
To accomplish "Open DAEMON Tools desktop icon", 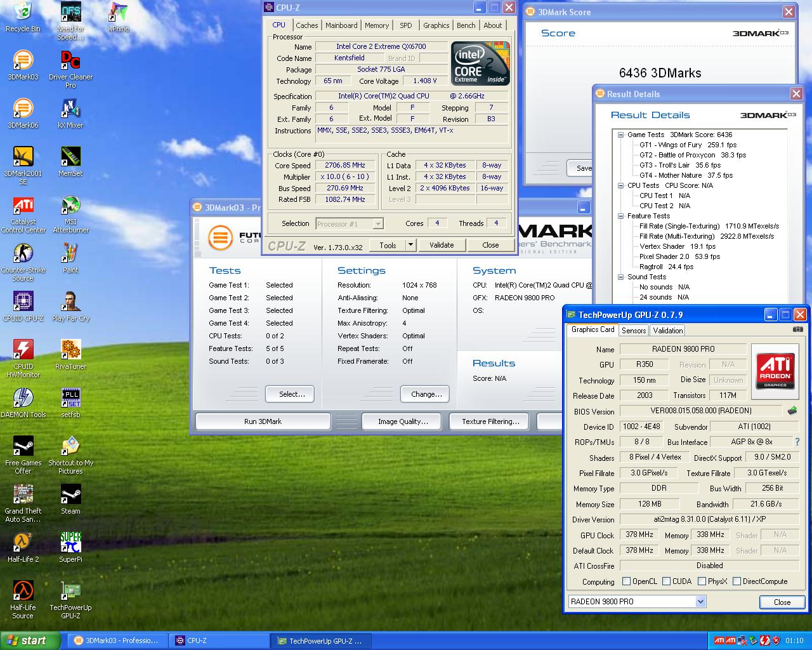I will 23,403.
